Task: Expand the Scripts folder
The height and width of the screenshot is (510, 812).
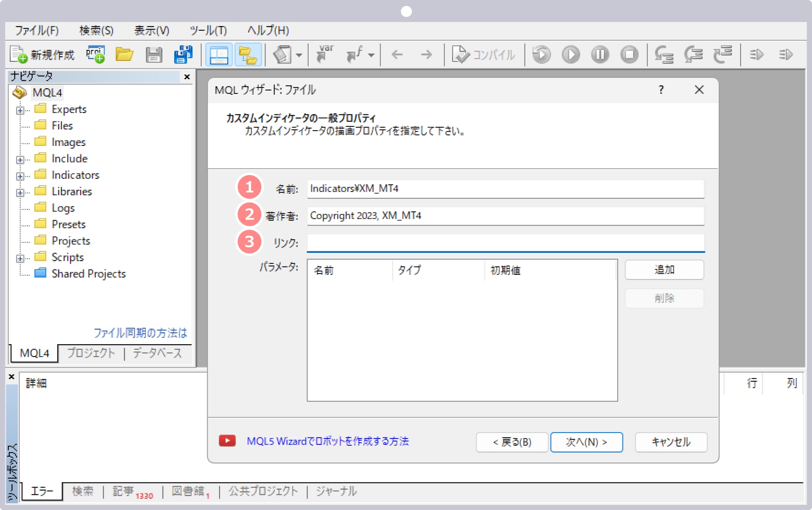Action: pos(20,258)
